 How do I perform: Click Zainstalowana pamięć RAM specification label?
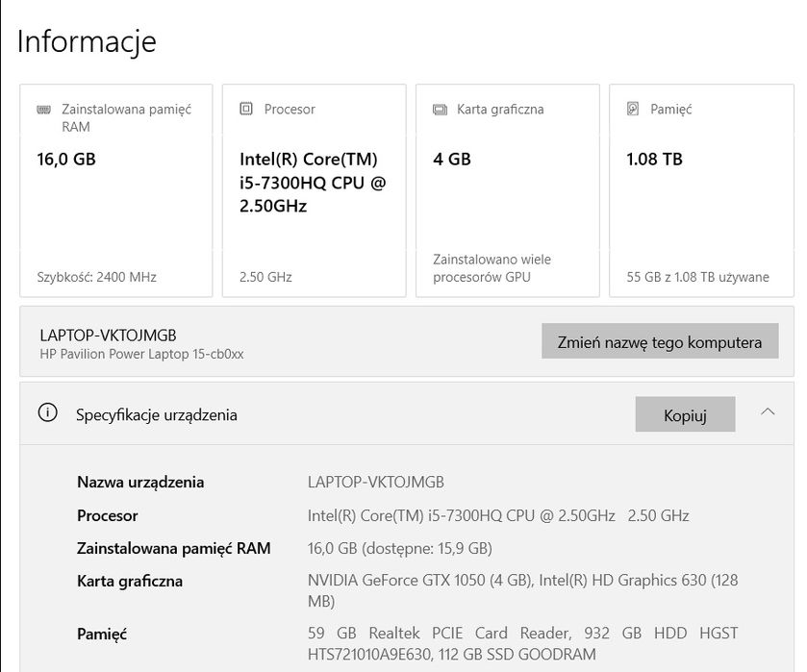click(x=174, y=549)
